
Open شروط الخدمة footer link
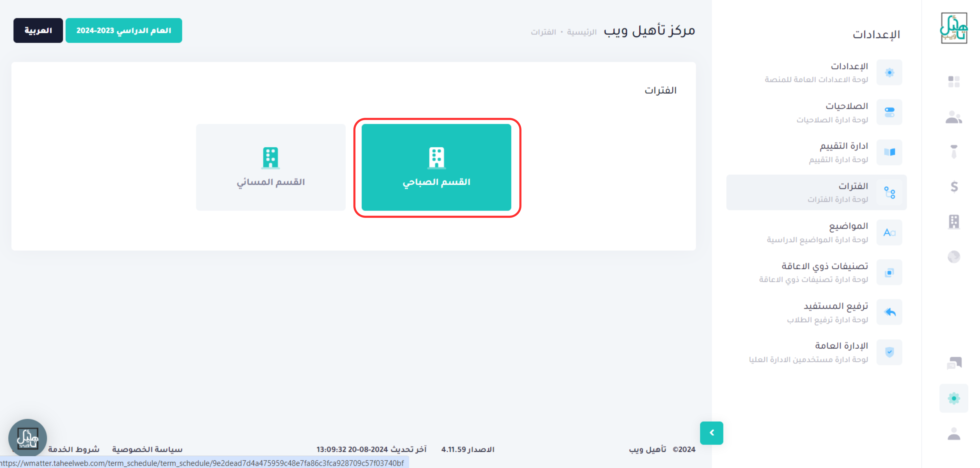pos(74,449)
